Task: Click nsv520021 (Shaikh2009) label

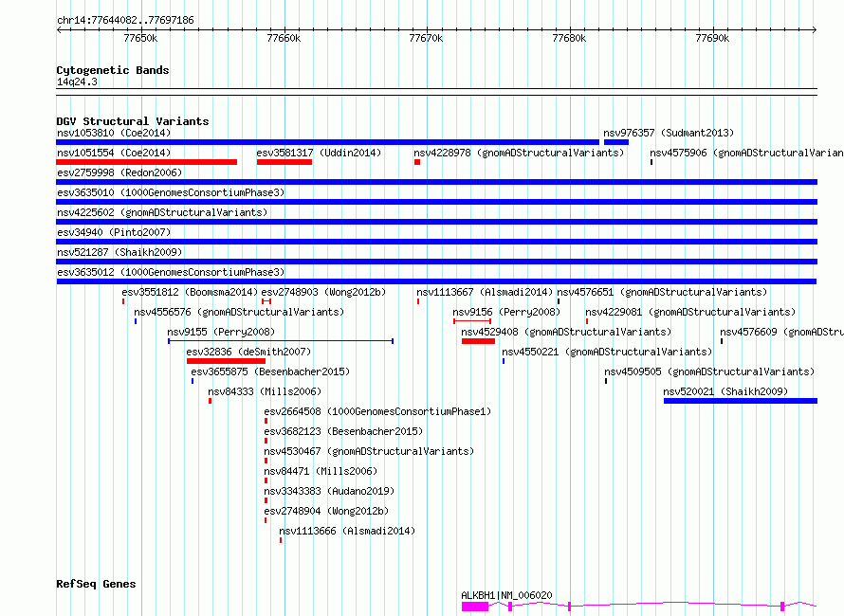Action: point(725,391)
